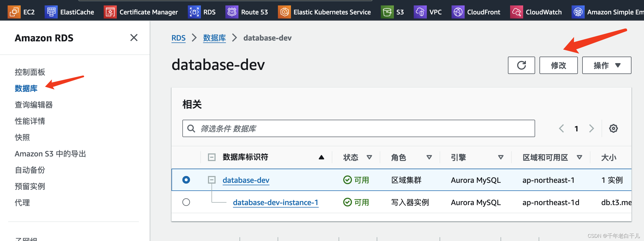Select the database-dev cluster radio button
Image resolution: width=644 pixels, height=241 pixels.
coord(186,180)
